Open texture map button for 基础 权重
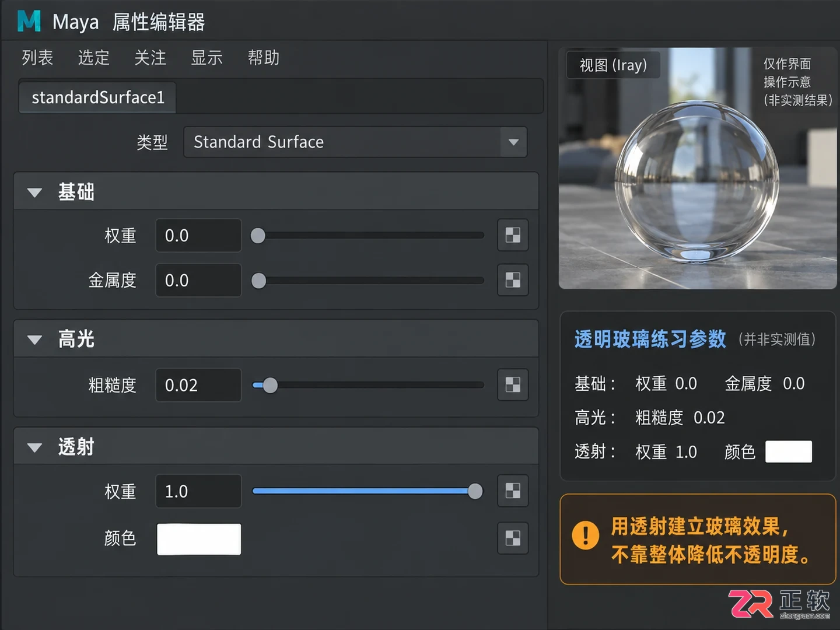This screenshot has width=840, height=630. (x=513, y=235)
